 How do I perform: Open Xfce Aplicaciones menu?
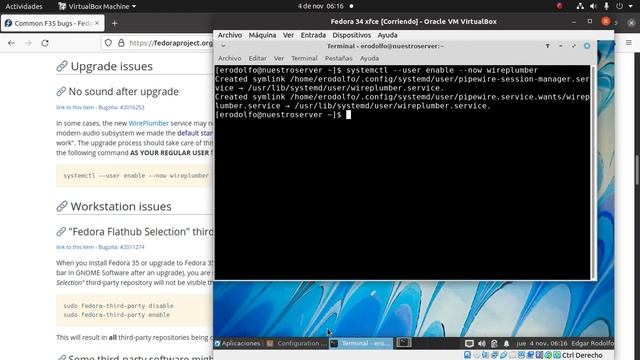tap(238, 343)
